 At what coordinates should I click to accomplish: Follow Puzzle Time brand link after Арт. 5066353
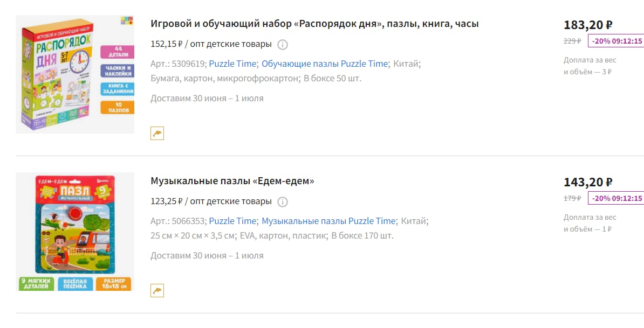pyautogui.click(x=232, y=221)
